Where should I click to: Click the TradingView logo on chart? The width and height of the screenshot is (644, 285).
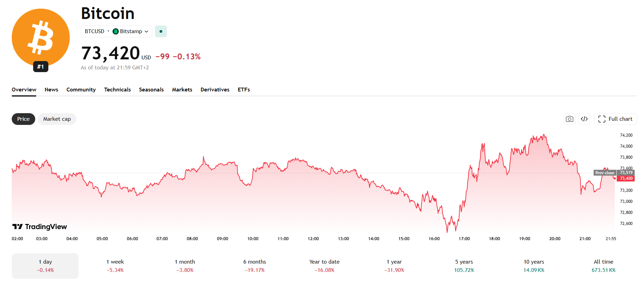[x=40, y=227]
